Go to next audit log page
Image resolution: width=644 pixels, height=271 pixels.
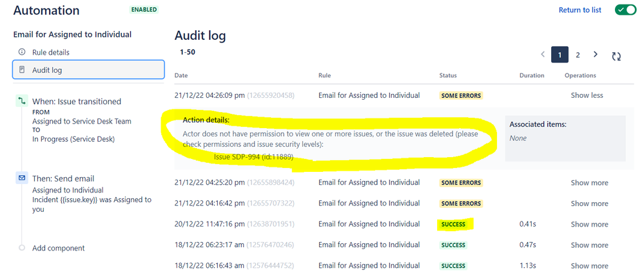(x=596, y=55)
